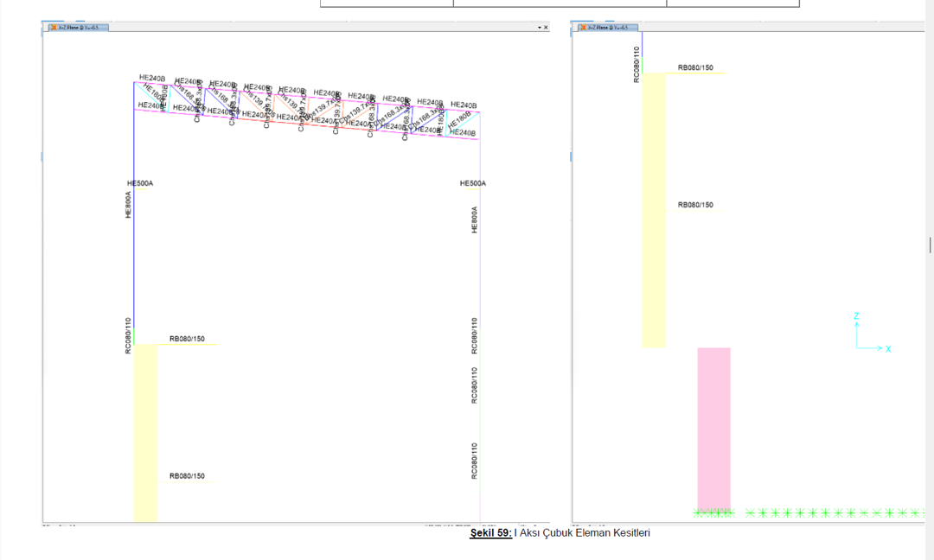The image size is (934, 560).
Task: Select the pink column element
Action: tap(714, 430)
